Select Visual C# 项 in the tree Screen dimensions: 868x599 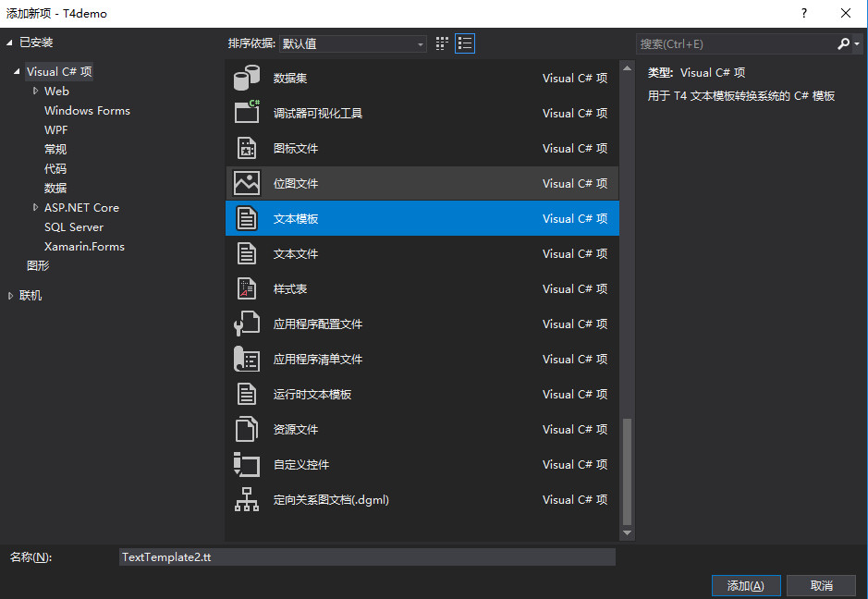click(59, 71)
